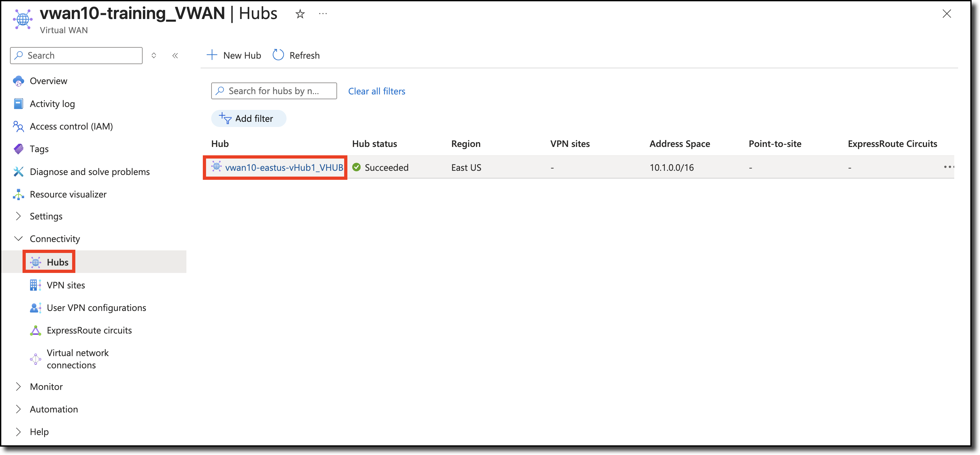The width and height of the screenshot is (980, 455).
Task: Click Clear all filters link
Action: tap(376, 91)
